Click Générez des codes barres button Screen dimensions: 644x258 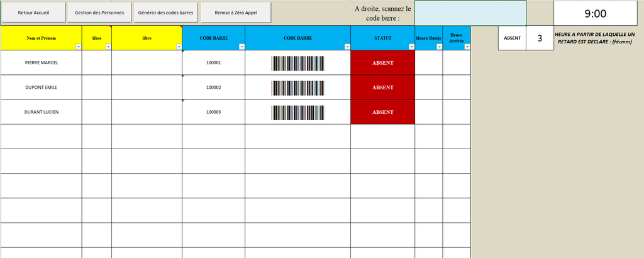[x=166, y=13]
